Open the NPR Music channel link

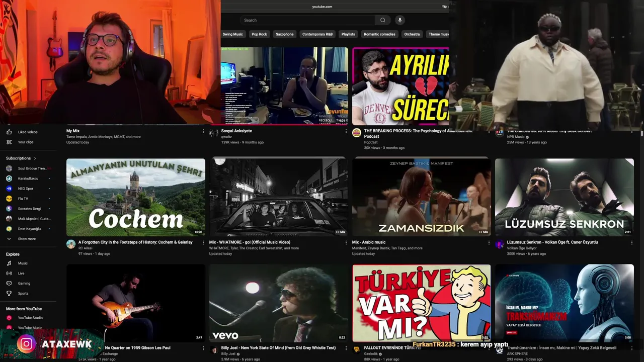(516, 137)
